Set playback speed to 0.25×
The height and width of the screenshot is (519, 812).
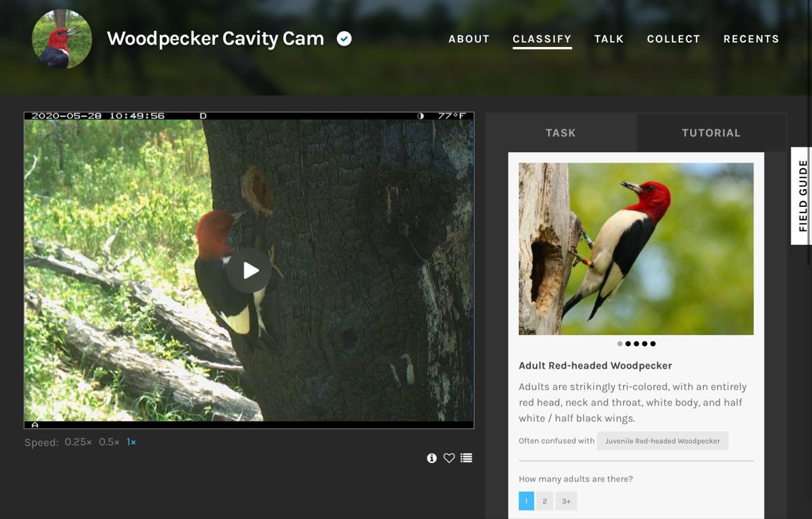tap(78, 442)
